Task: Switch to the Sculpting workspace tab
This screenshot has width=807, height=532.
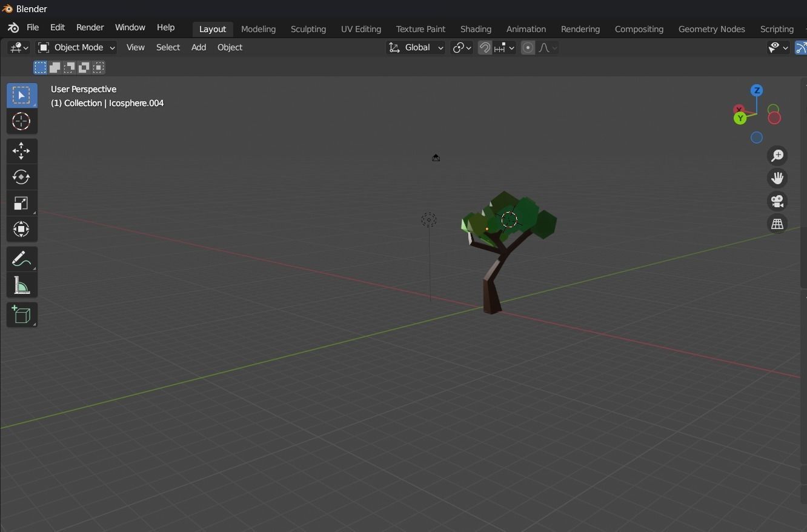Action: pos(308,29)
